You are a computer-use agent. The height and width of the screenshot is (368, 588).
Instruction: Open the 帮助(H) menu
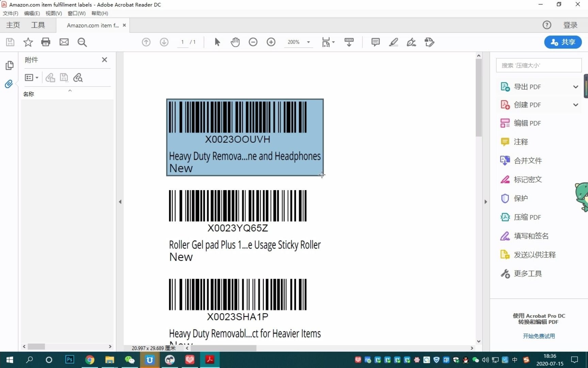coord(100,13)
